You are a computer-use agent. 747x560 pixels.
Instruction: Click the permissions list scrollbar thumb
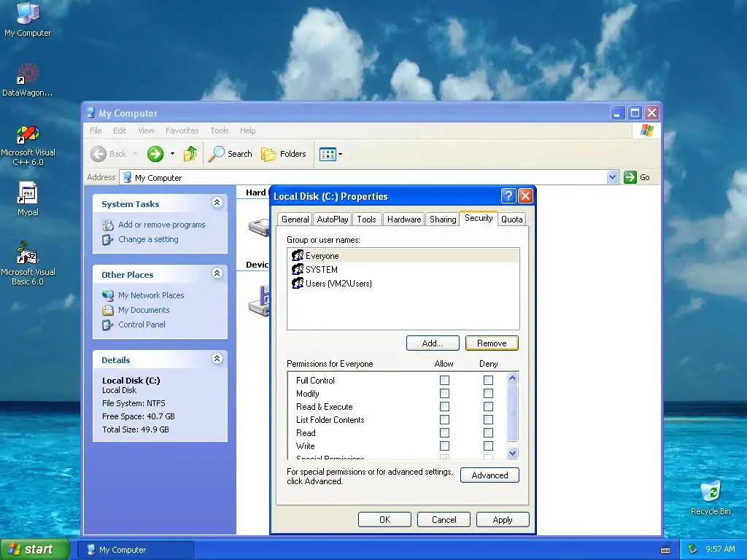point(513,413)
